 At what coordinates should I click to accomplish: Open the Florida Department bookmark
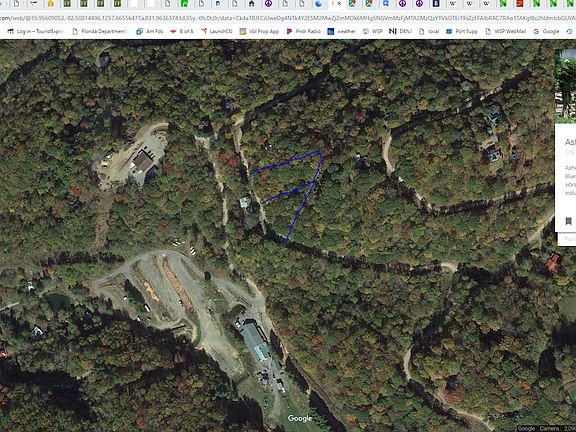click(100, 32)
